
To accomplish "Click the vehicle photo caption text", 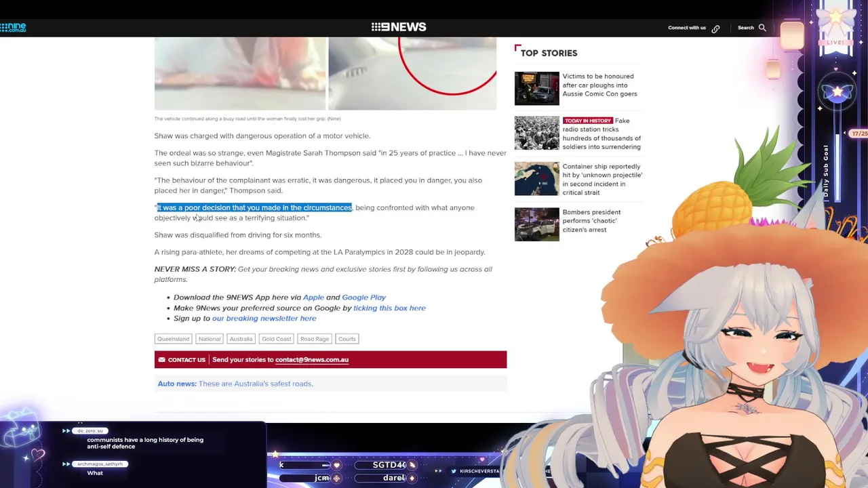I will click(x=248, y=119).
